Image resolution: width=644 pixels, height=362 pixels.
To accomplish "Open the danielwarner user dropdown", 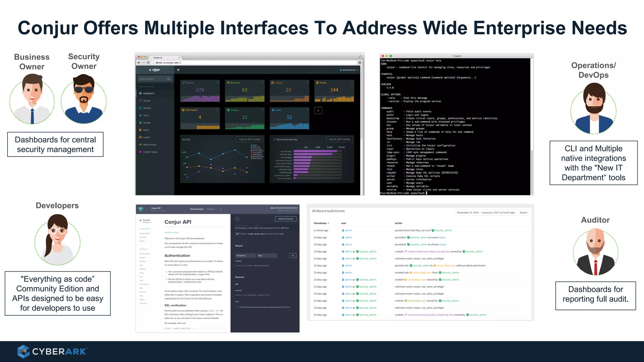I will coord(349,70).
